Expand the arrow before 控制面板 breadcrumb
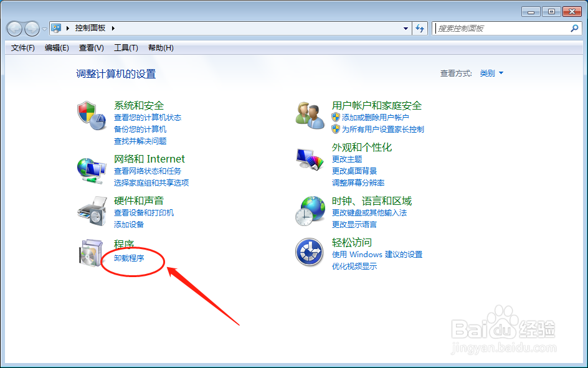The width and height of the screenshot is (588, 368). (x=67, y=28)
